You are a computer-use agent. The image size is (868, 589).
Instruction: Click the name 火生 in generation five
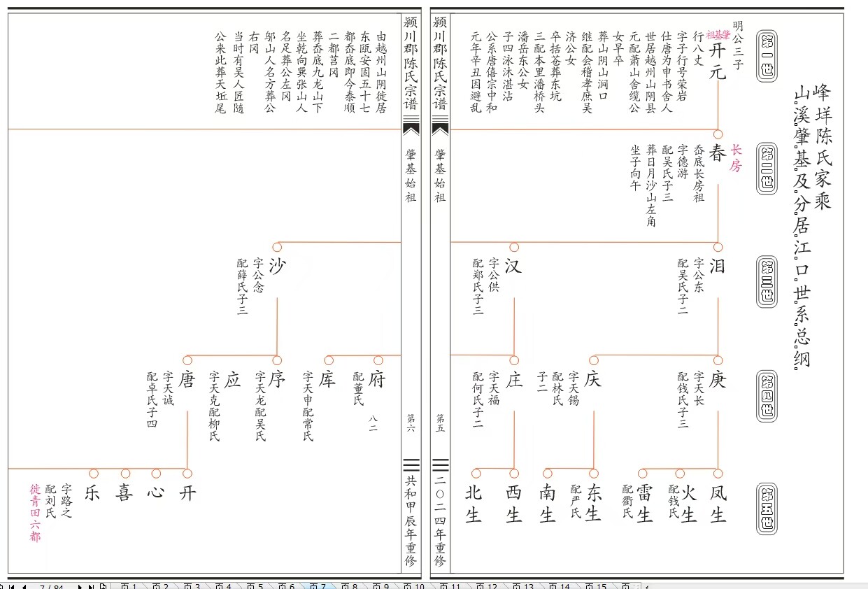[x=688, y=504]
